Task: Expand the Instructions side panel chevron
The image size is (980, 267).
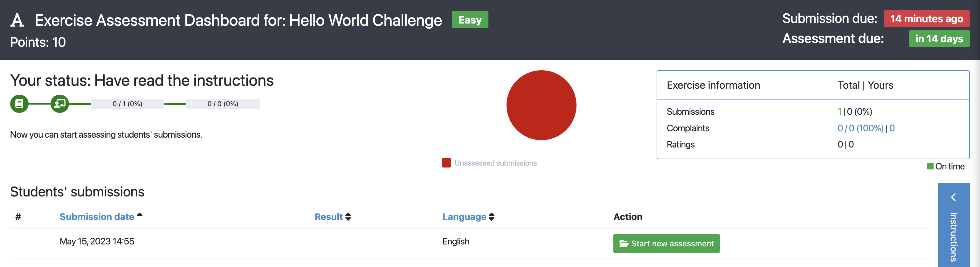Action: coord(953,197)
